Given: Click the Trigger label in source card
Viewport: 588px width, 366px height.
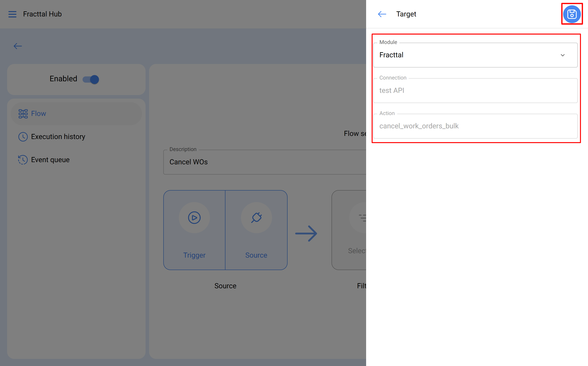Looking at the screenshot, I should tap(194, 255).
